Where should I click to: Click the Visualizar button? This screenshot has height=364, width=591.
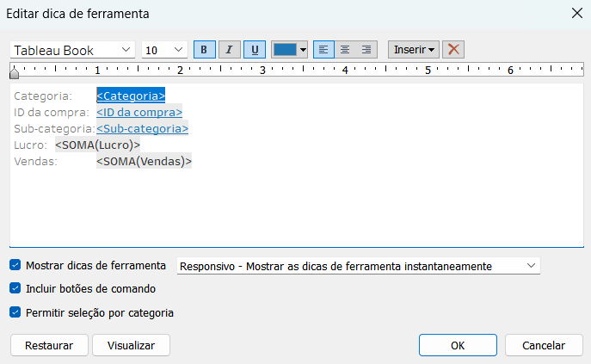(x=131, y=345)
